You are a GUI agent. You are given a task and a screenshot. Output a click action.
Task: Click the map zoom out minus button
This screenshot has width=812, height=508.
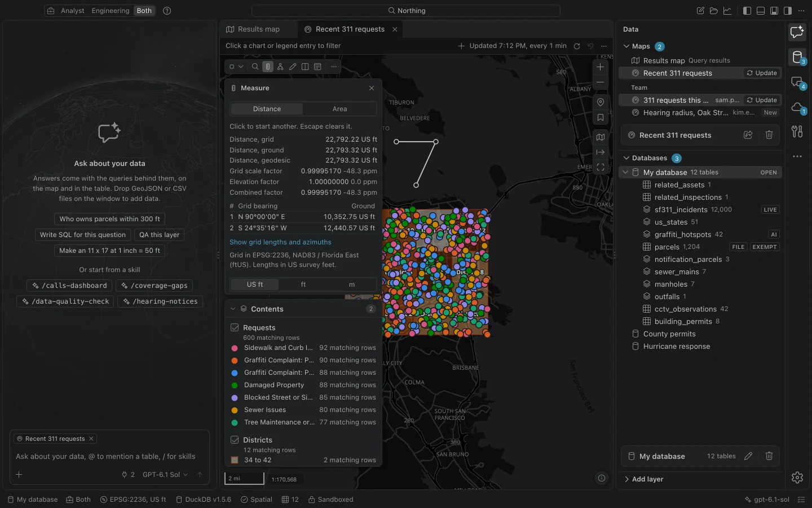[601, 82]
